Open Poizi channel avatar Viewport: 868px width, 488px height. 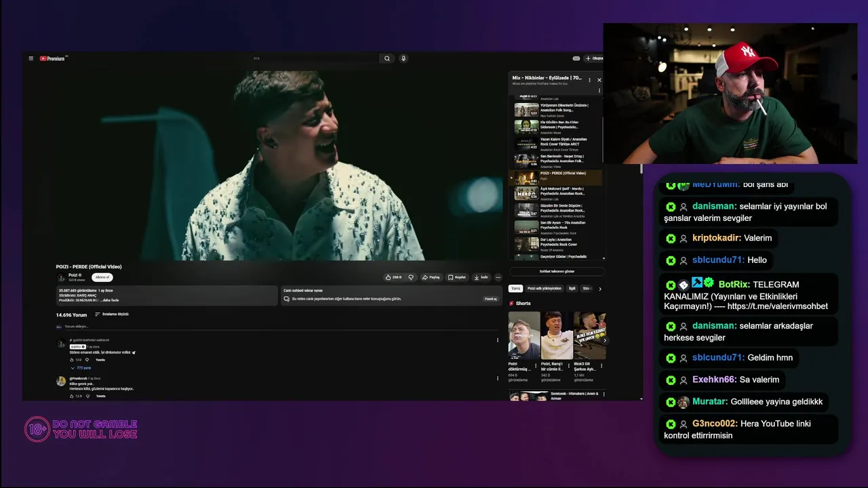coord(61,277)
